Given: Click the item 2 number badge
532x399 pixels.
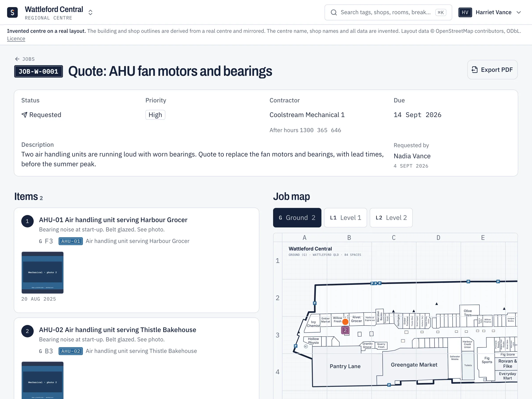Looking at the screenshot, I should pyautogui.click(x=27, y=331).
